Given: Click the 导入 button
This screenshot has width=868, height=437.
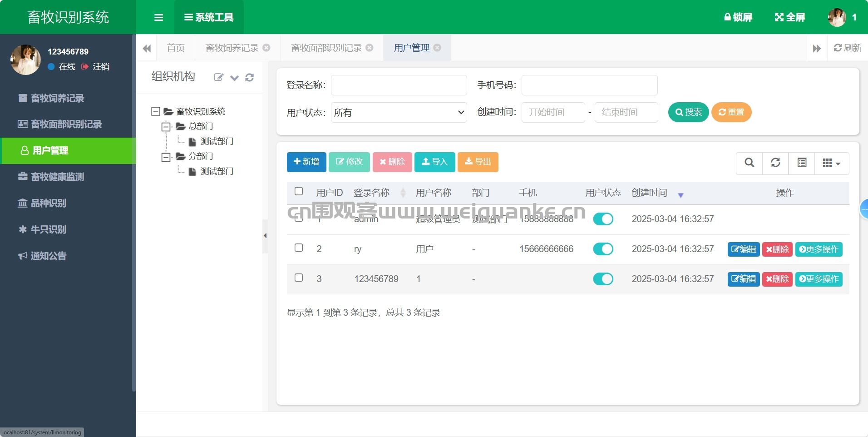Looking at the screenshot, I should click(x=435, y=162).
